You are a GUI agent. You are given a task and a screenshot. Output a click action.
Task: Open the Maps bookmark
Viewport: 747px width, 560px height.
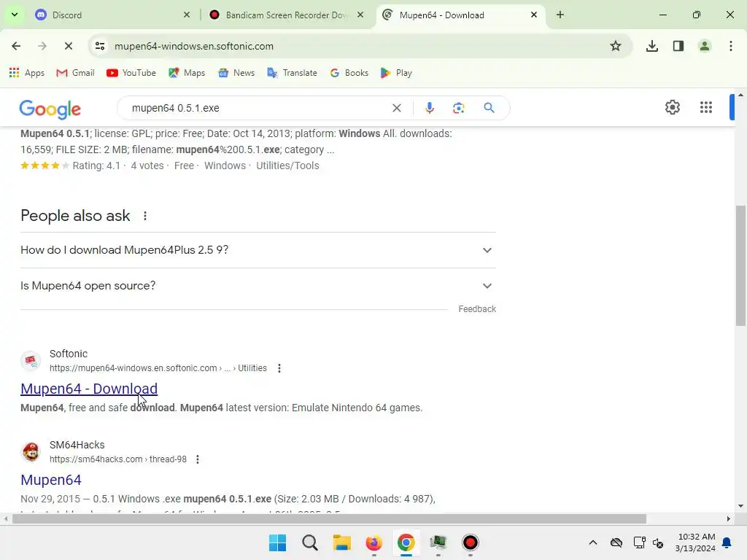click(187, 73)
